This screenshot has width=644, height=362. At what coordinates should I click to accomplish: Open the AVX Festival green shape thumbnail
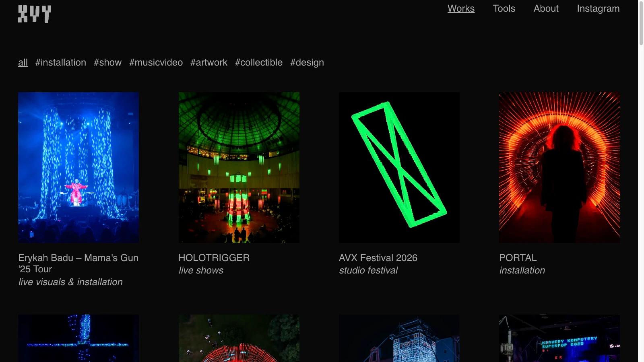(399, 167)
